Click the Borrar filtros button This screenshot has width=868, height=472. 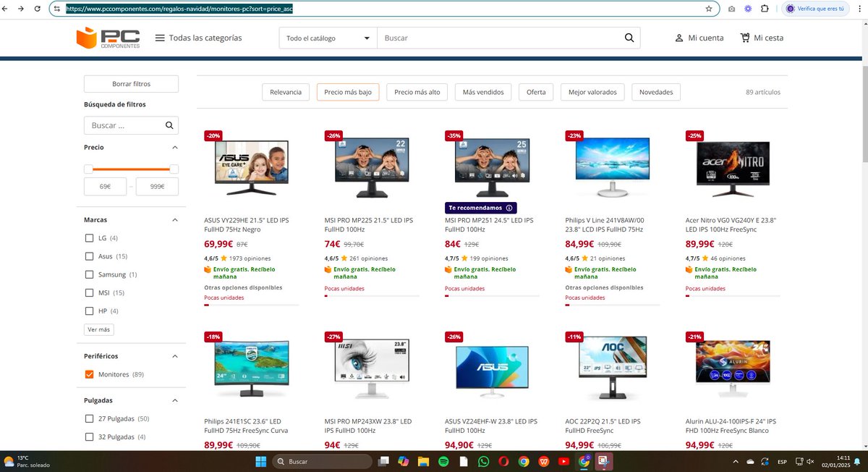click(132, 84)
